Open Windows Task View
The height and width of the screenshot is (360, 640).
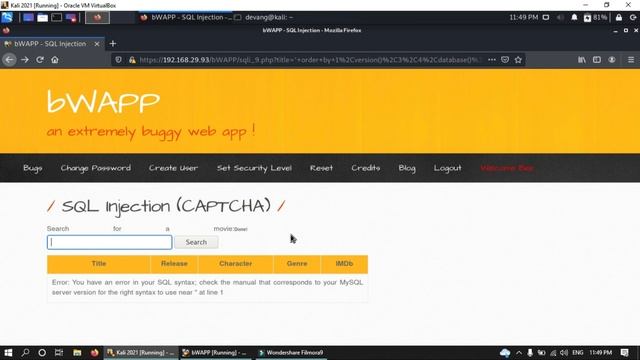point(59,353)
